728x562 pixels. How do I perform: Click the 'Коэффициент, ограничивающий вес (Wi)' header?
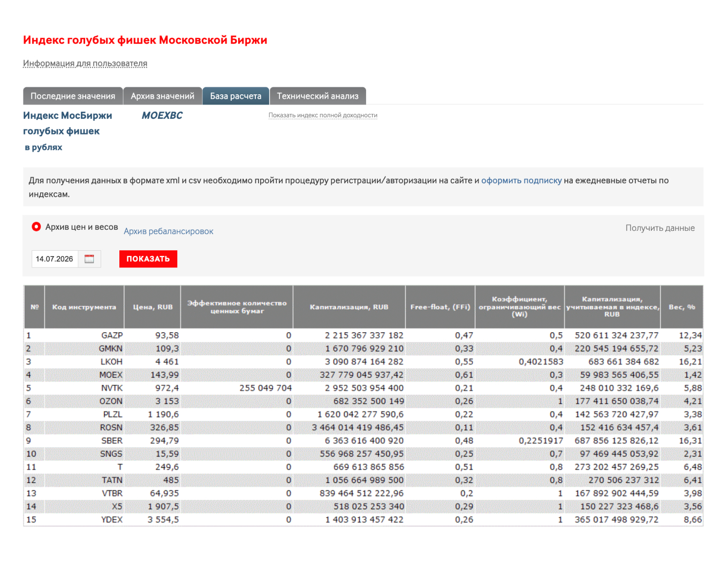click(x=520, y=307)
